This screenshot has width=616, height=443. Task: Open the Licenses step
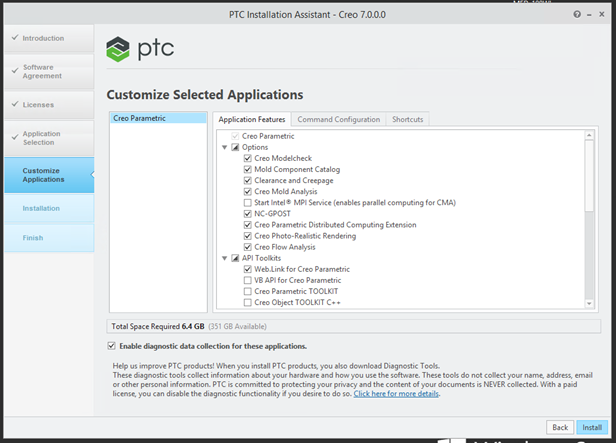49,105
